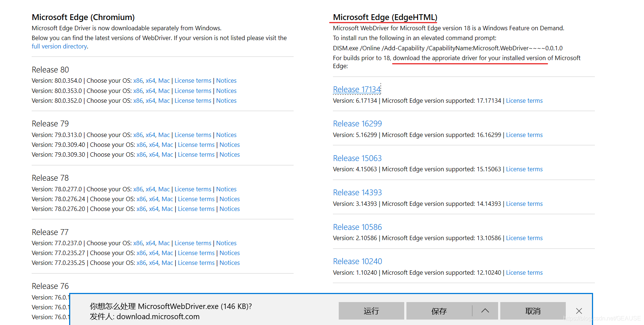Click the Release 79 heading
The height and width of the screenshot is (325, 644).
50,124
